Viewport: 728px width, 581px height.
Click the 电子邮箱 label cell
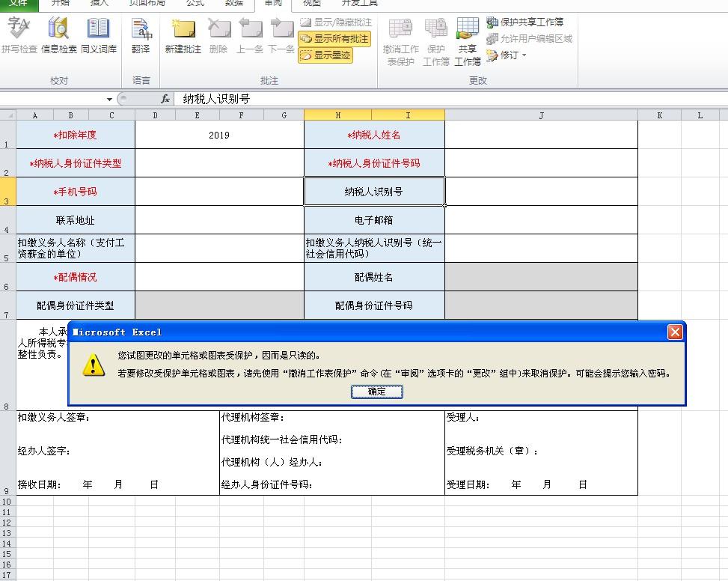click(x=374, y=219)
